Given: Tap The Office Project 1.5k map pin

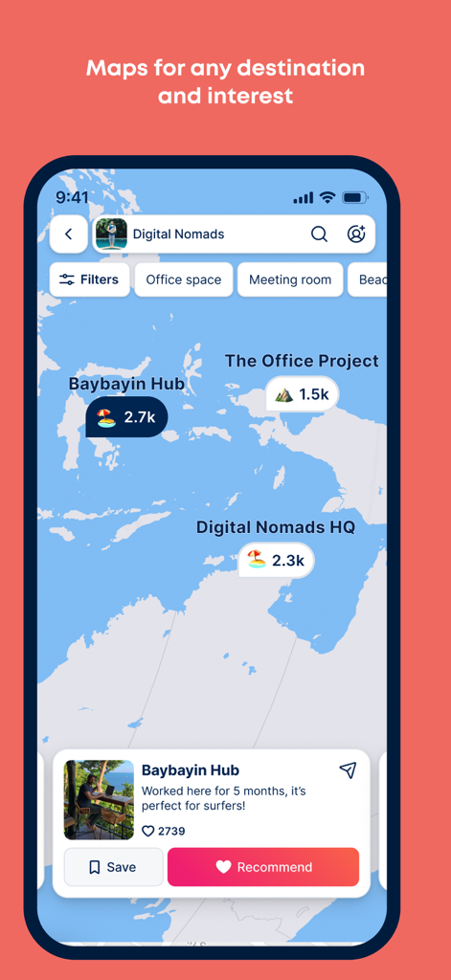Looking at the screenshot, I should (303, 394).
